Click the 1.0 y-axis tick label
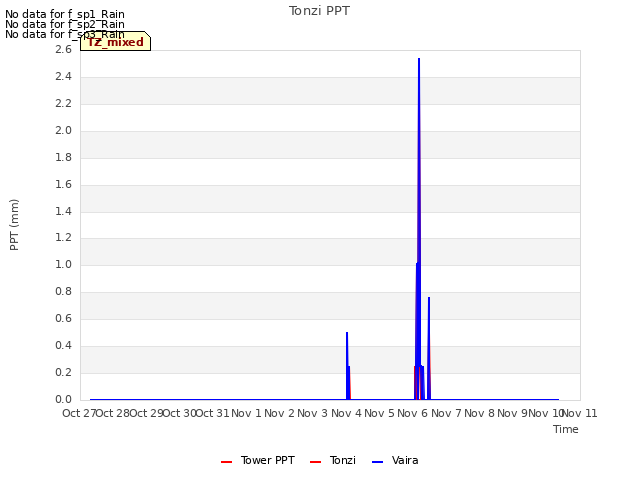Viewport: 640px width, 480px height. (x=63, y=264)
